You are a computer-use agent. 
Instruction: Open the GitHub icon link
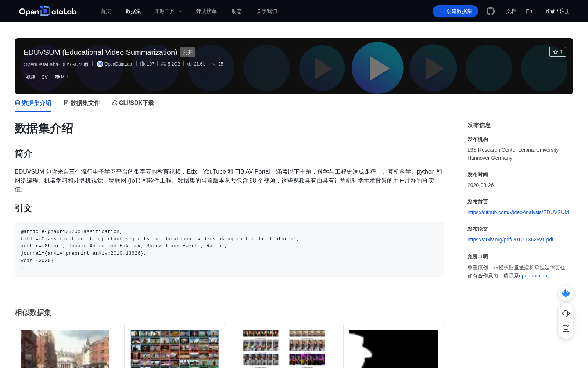490,11
